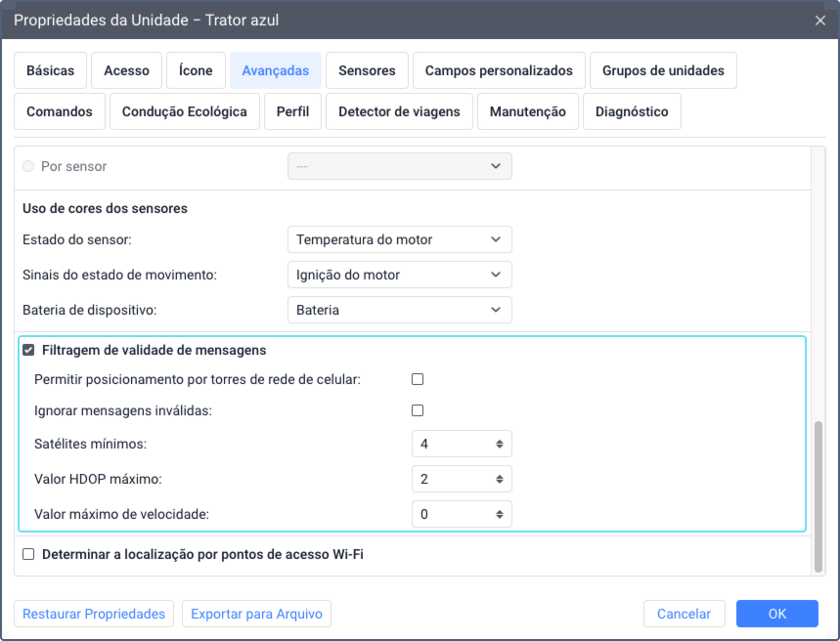Screen dimensions: 840x641
Task: Click Satélites mínimos stepper arrows
Action: pos(499,444)
